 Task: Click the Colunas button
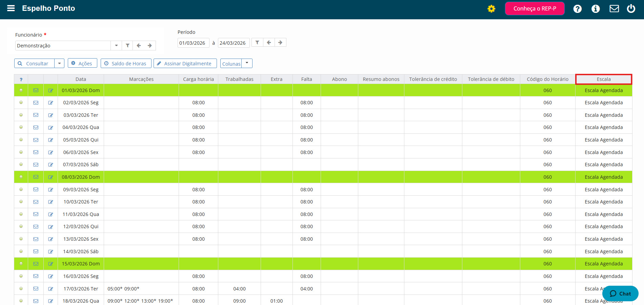[x=231, y=64]
